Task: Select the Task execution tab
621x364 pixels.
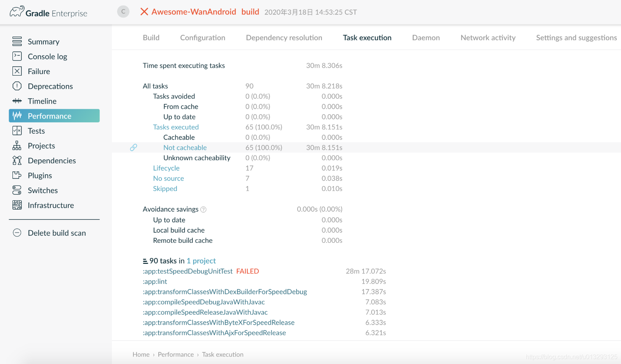Action: coord(367,38)
